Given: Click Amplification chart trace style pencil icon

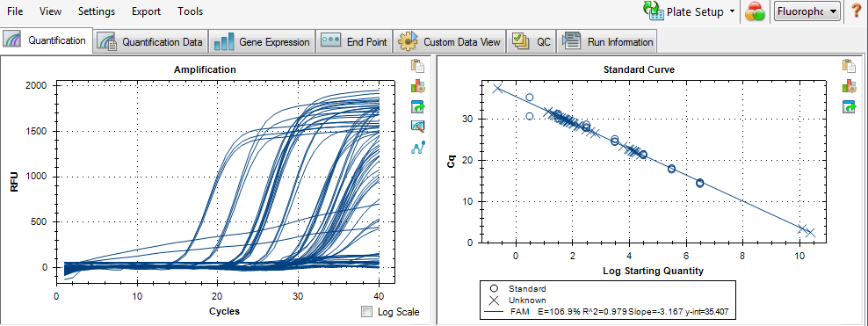Looking at the screenshot, I should (x=417, y=127).
